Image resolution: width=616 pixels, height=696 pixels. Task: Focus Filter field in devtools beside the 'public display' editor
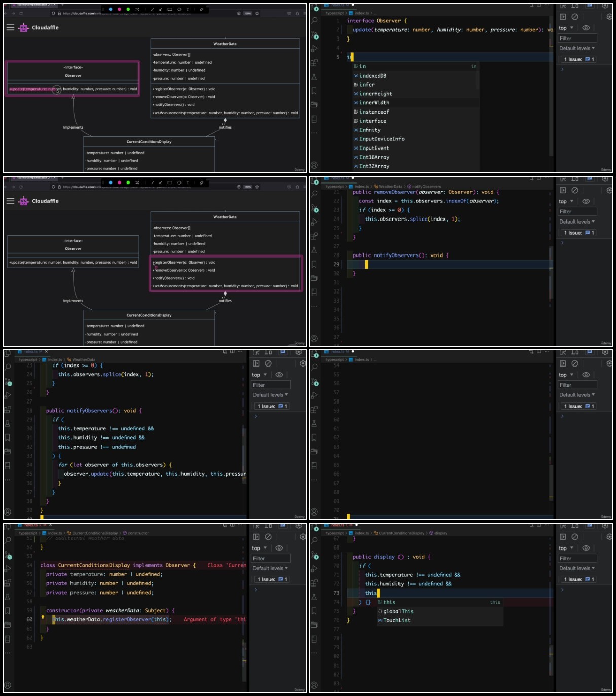coord(577,558)
